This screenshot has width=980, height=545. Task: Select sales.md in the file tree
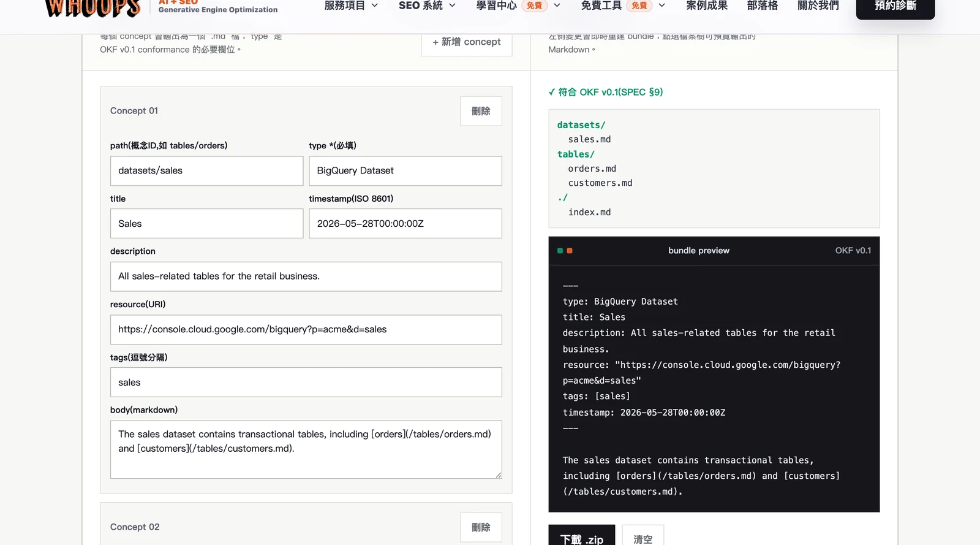point(589,139)
